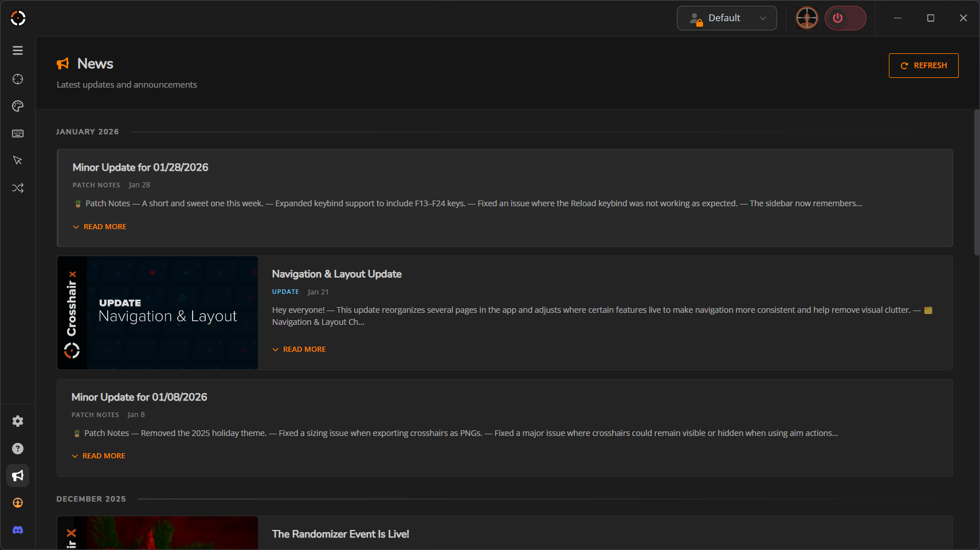Click the Crosshair X logo icon
Screen dimensions: 980x550
18,18
